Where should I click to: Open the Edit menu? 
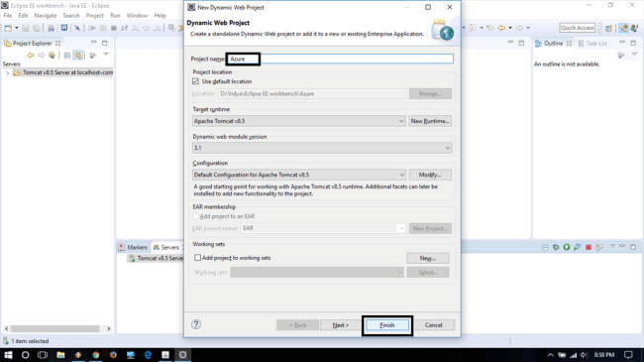[x=23, y=16]
